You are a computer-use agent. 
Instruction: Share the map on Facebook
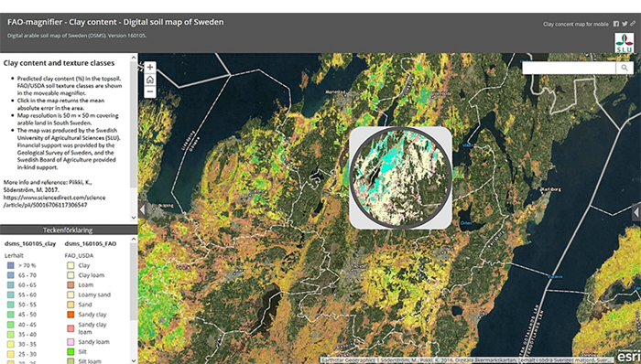[x=616, y=24]
